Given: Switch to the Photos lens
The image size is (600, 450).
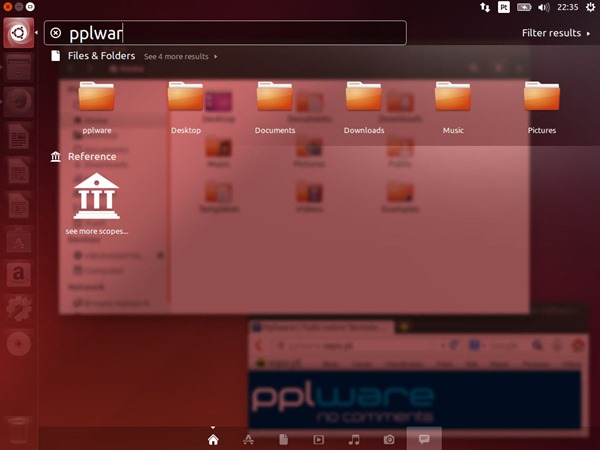Looking at the screenshot, I should pyautogui.click(x=389, y=440).
